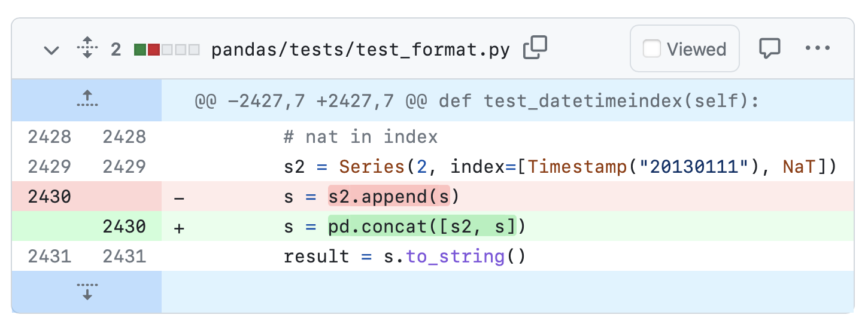The image size is (868, 330).
Task: Expand hidden lines above the hunk
Action: coord(87,100)
